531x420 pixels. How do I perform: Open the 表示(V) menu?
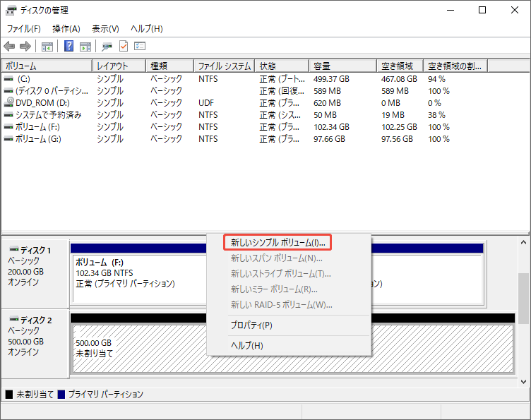(105, 29)
